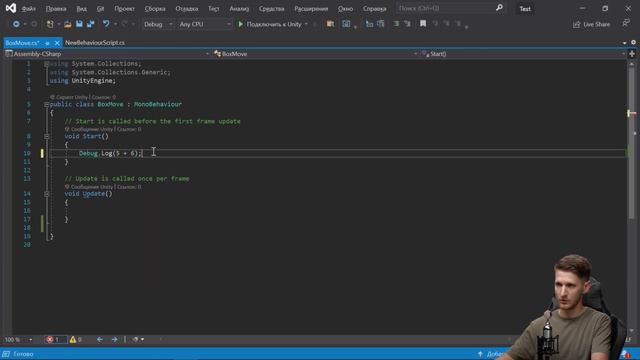
Task: Open the Start() member navigation dropdown
Action: [x=524, y=54]
